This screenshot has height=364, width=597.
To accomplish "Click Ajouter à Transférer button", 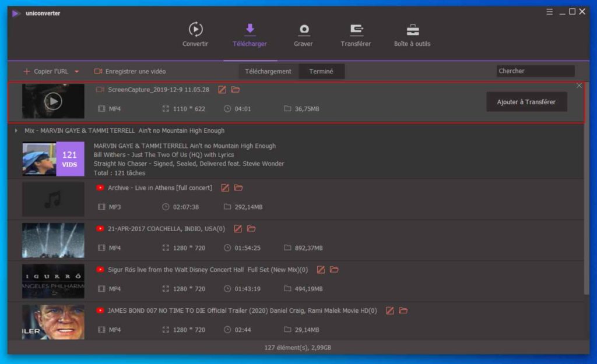I will coord(526,102).
